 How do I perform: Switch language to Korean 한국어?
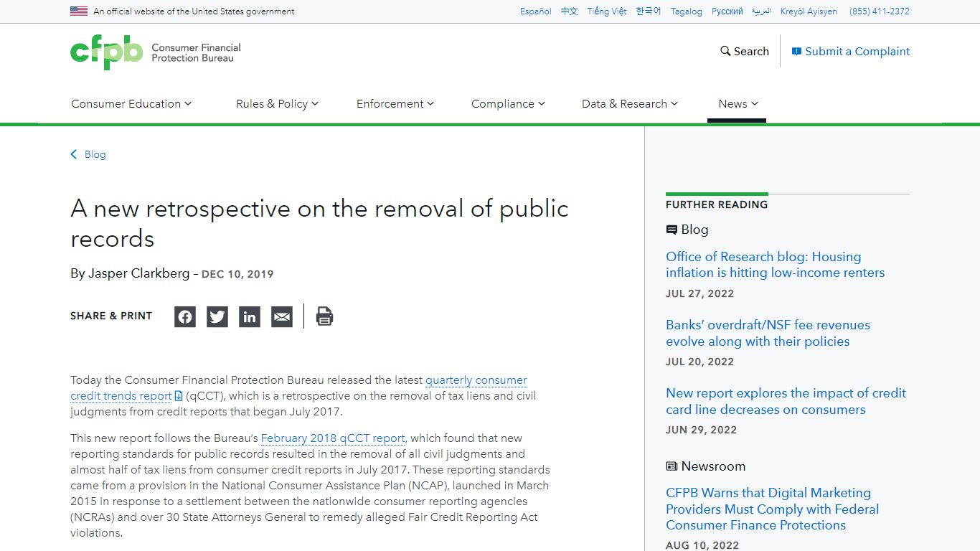tap(649, 11)
